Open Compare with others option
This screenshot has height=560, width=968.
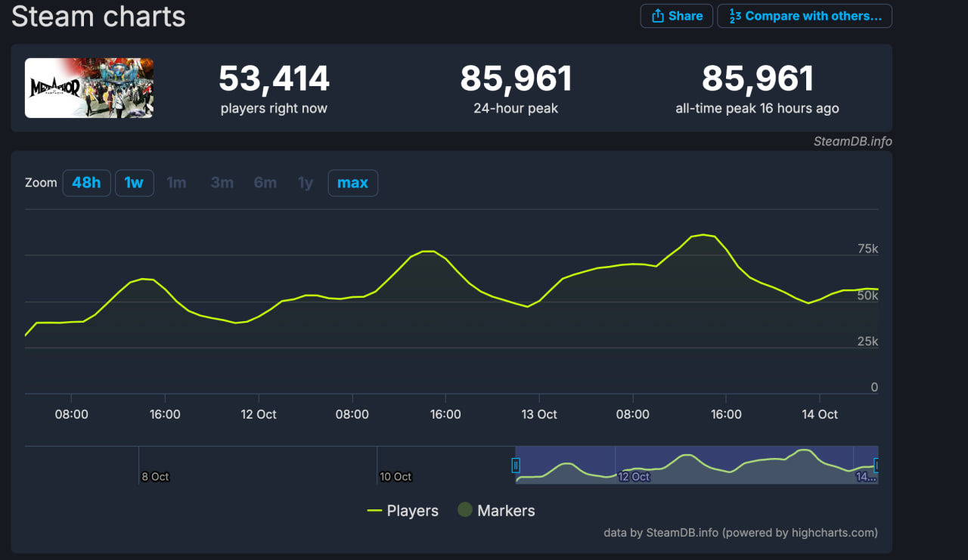pyautogui.click(x=805, y=16)
